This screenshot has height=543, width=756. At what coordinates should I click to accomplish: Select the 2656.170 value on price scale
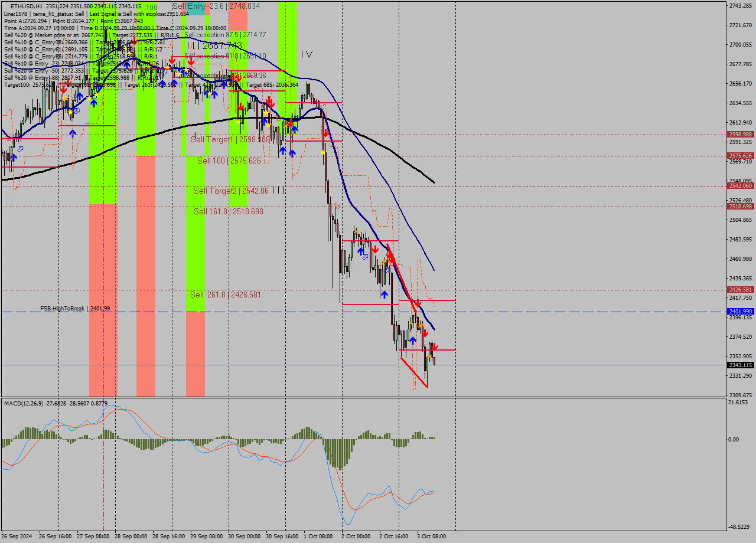pyautogui.click(x=741, y=83)
